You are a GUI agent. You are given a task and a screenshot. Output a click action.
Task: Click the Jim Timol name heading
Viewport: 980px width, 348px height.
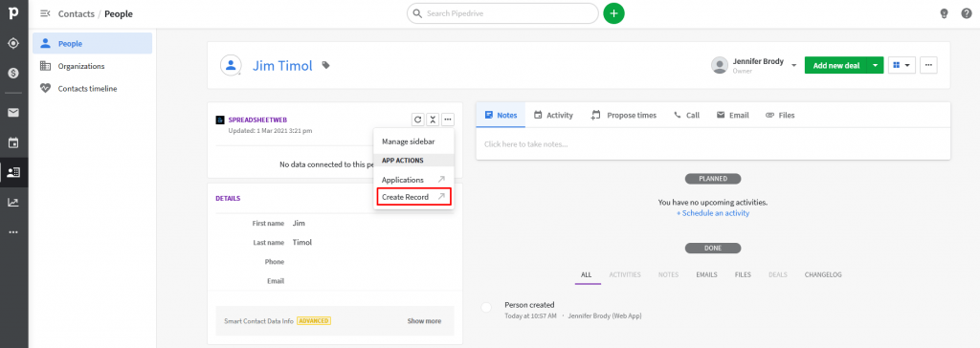pyautogui.click(x=282, y=66)
